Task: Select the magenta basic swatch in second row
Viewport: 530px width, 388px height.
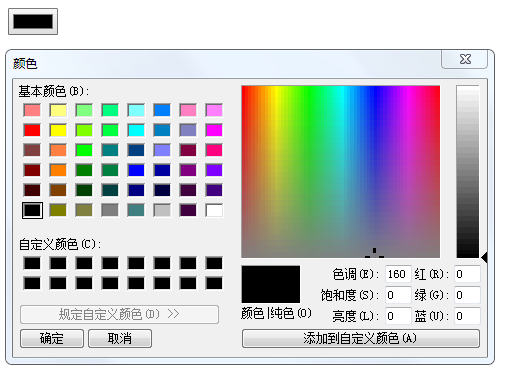Action: [214, 130]
